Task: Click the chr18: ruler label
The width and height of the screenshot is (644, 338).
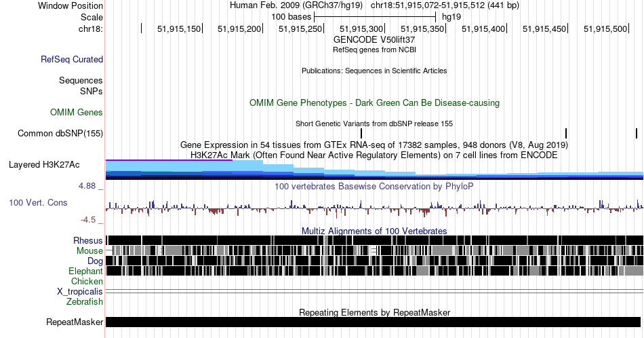Action: point(91,29)
